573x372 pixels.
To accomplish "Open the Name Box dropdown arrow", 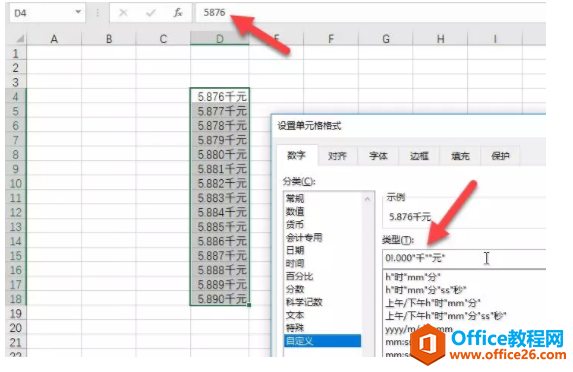I will (x=78, y=12).
